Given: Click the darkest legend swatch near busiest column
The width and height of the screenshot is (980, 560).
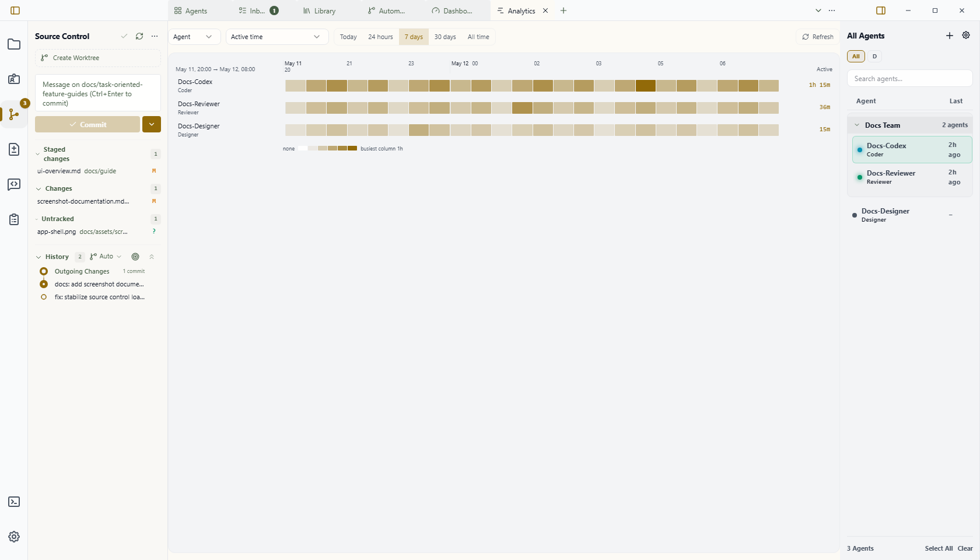Looking at the screenshot, I should tap(352, 149).
